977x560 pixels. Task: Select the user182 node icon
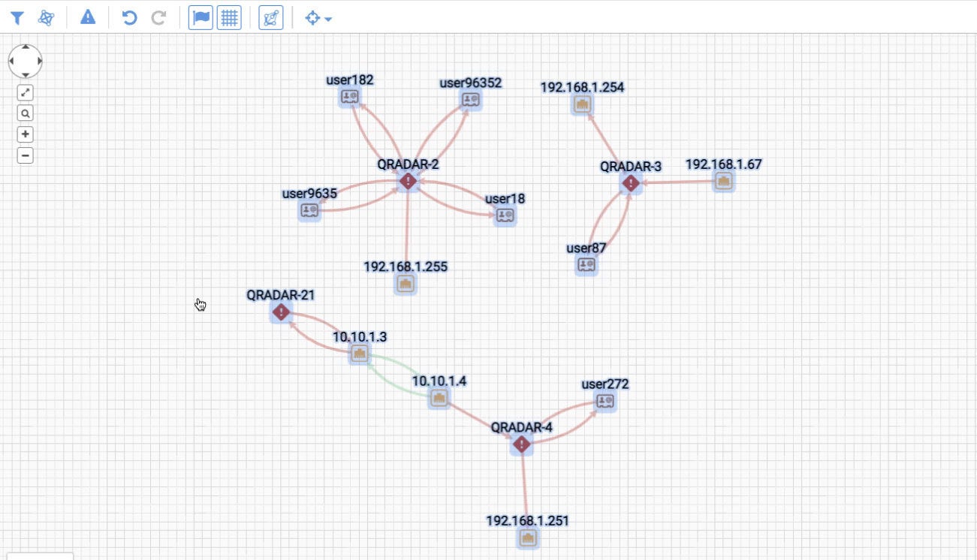click(x=349, y=97)
